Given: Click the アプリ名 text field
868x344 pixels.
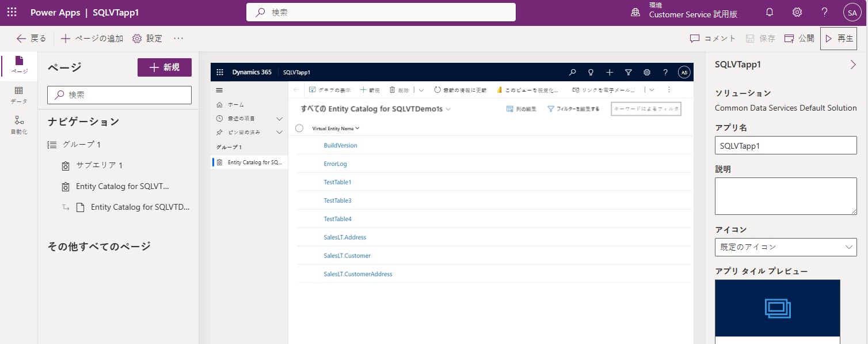Looking at the screenshot, I should tap(786, 146).
